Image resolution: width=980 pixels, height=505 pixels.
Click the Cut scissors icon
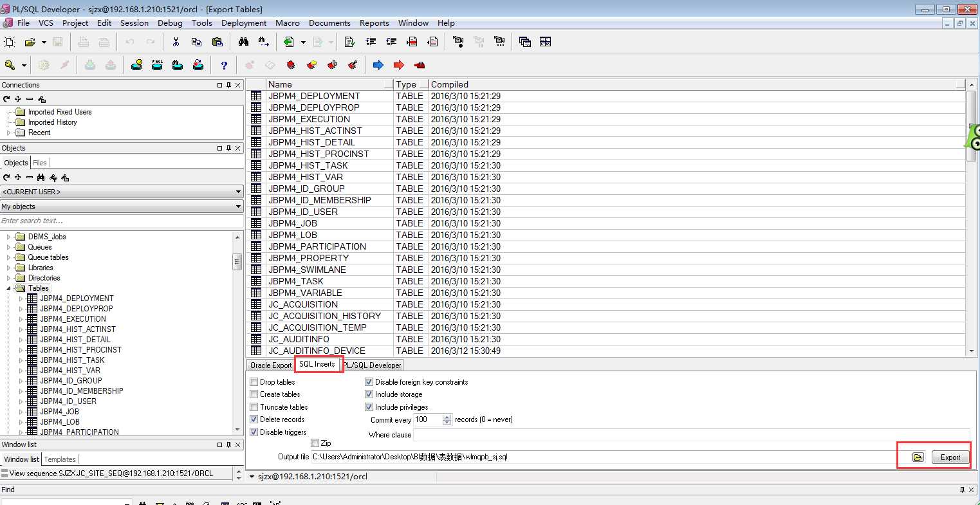pyautogui.click(x=176, y=42)
